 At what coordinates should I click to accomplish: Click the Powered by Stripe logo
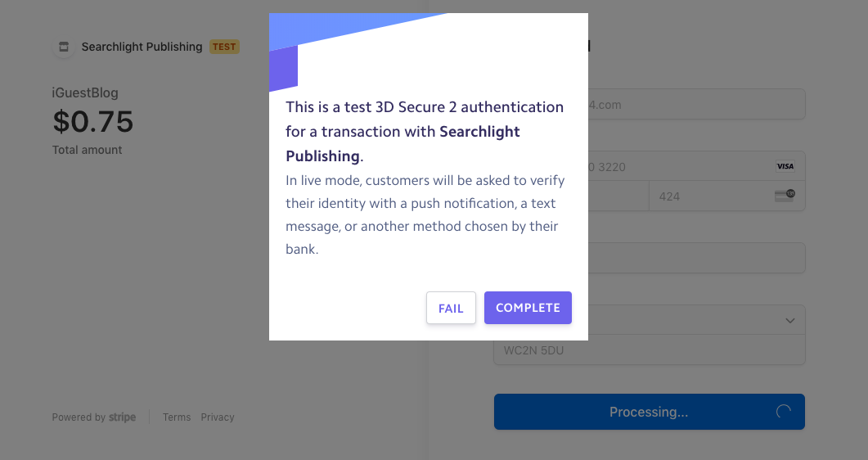click(122, 417)
